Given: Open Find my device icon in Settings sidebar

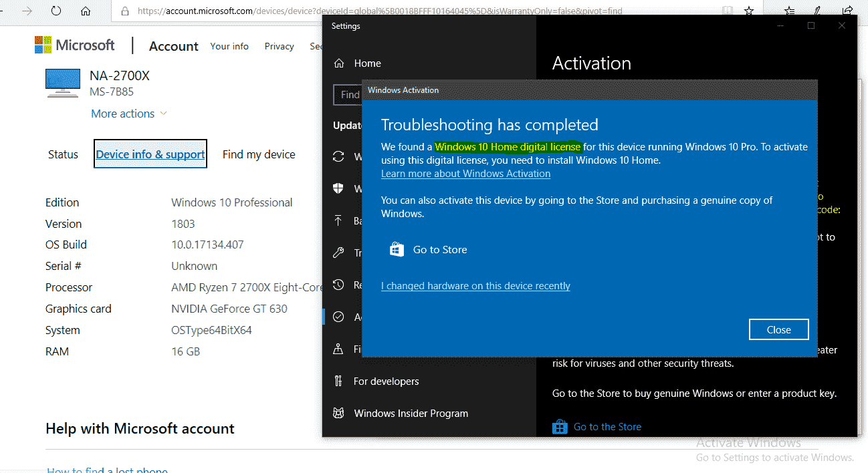Looking at the screenshot, I should (x=339, y=349).
